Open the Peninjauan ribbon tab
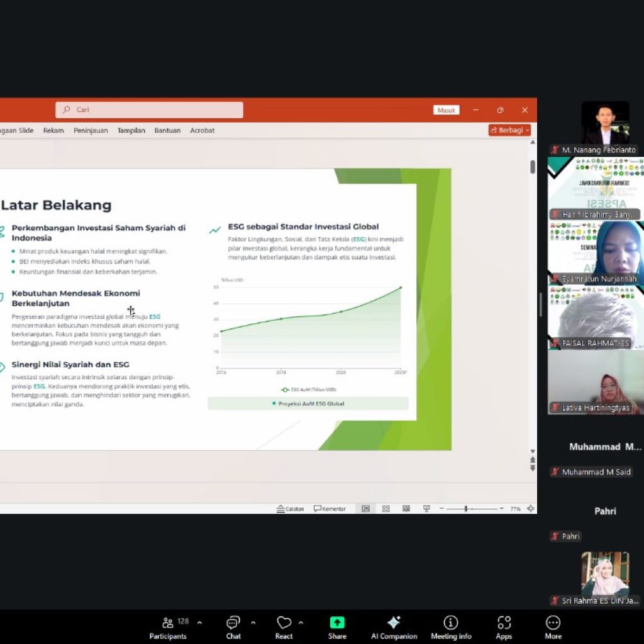 pos(91,130)
